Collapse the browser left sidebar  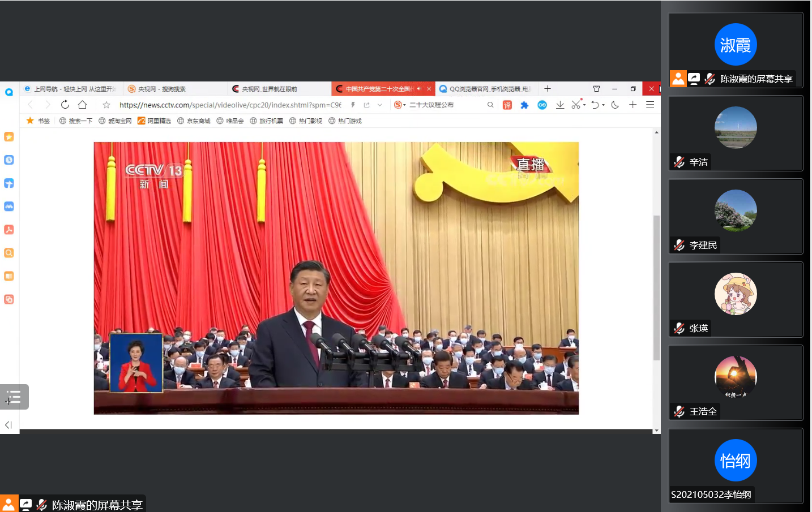8,425
